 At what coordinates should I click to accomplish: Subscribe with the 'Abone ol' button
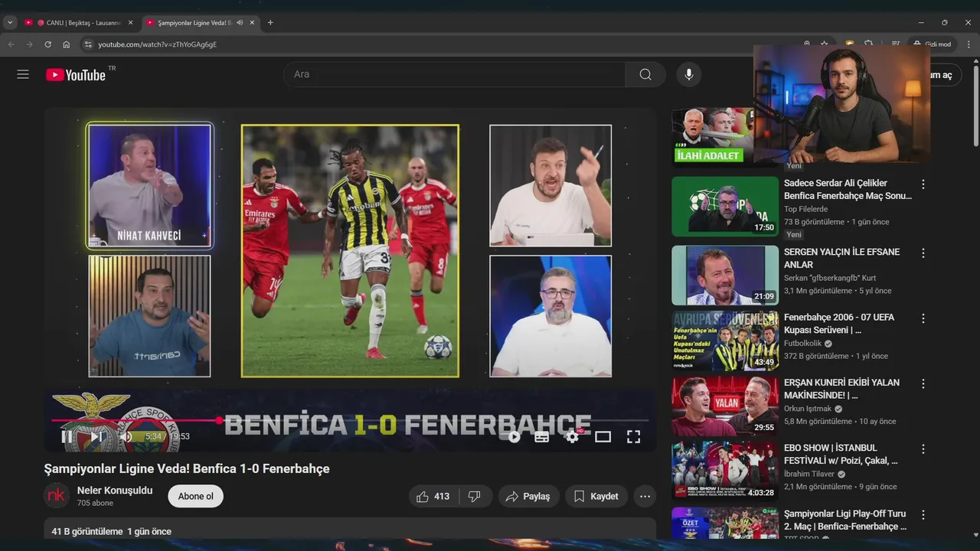(x=196, y=496)
